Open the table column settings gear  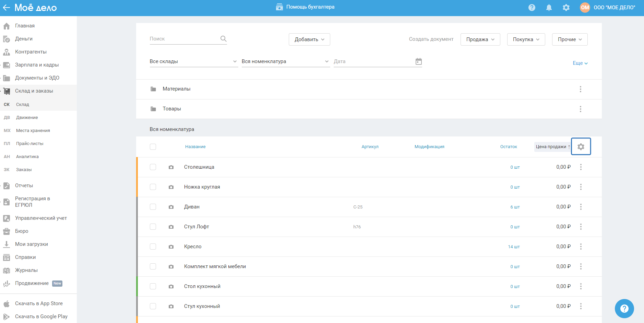pyautogui.click(x=581, y=147)
